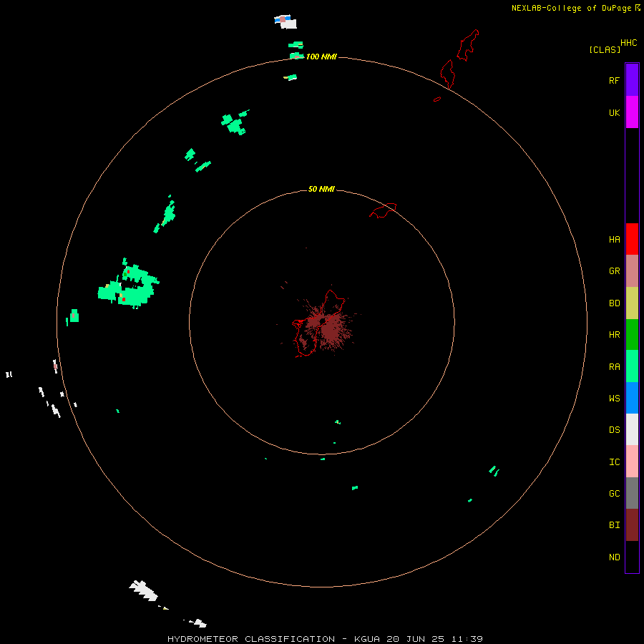Screen dimensions: 644x644
Task: Click the WS legend label
Action: tap(614, 398)
